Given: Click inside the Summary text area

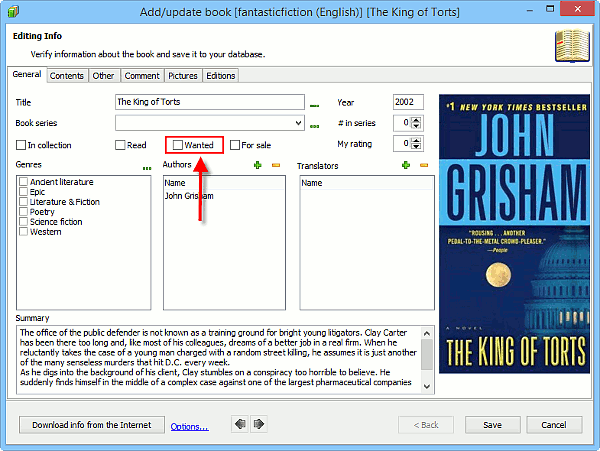Looking at the screenshot, I should 218,359.
